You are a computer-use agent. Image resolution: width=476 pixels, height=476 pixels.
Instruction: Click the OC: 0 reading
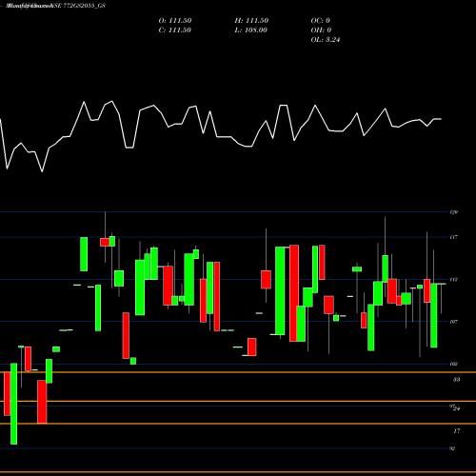point(320,21)
